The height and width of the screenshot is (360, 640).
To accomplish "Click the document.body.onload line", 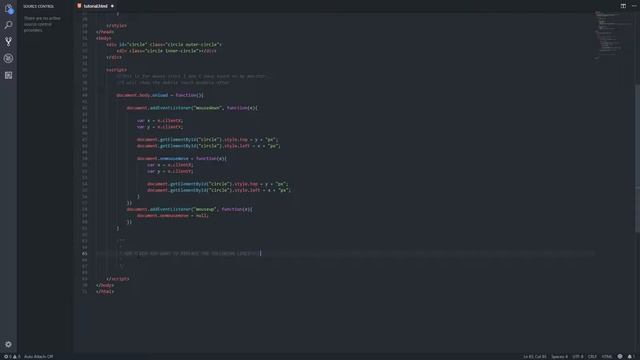I will pyautogui.click(x=160, y=95).
